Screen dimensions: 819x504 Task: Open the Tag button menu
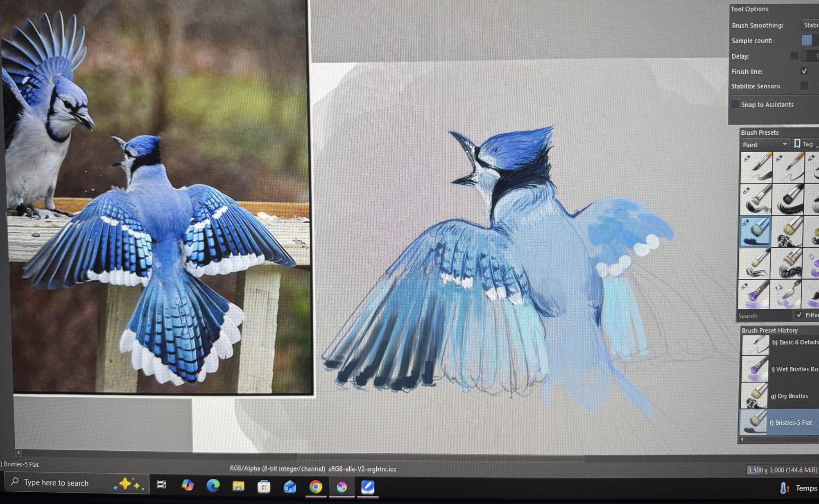(805, 144)
